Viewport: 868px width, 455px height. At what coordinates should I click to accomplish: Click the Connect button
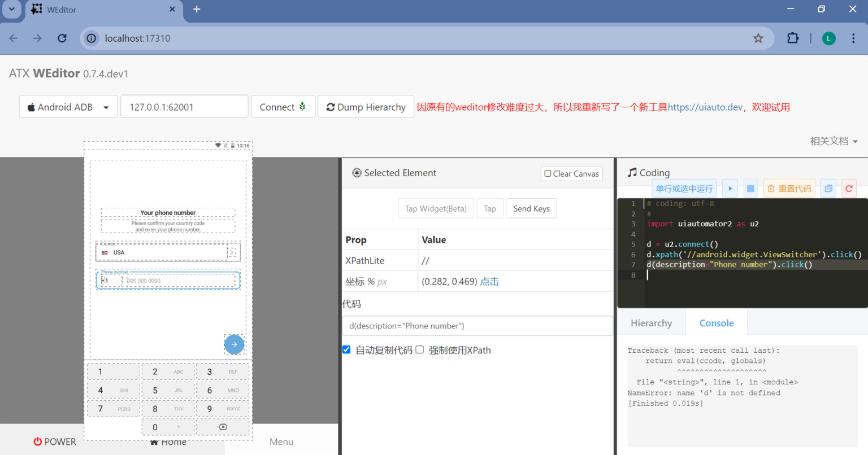tap(283, 107)
